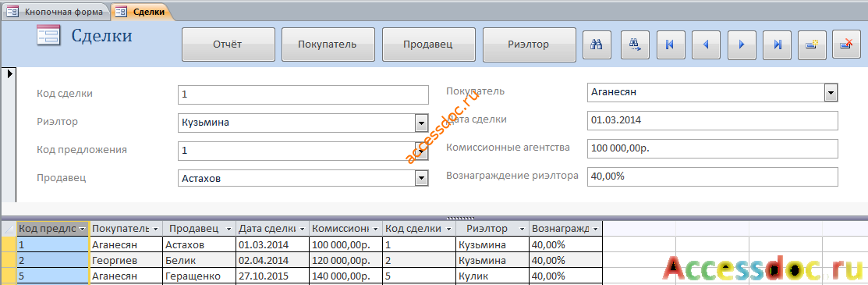Click the Риэлтор label in the form
Viewport: 868px width, 285px height.
pos(57,122)
